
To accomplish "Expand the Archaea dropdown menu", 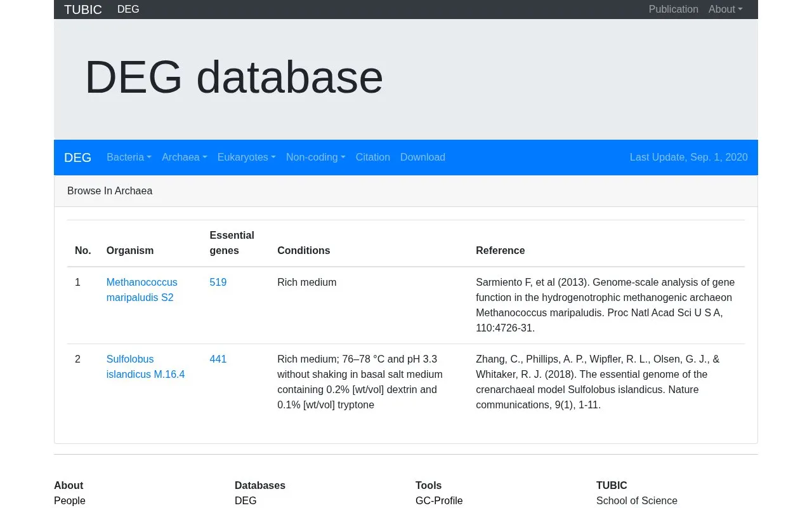I will tap(184, 157).
